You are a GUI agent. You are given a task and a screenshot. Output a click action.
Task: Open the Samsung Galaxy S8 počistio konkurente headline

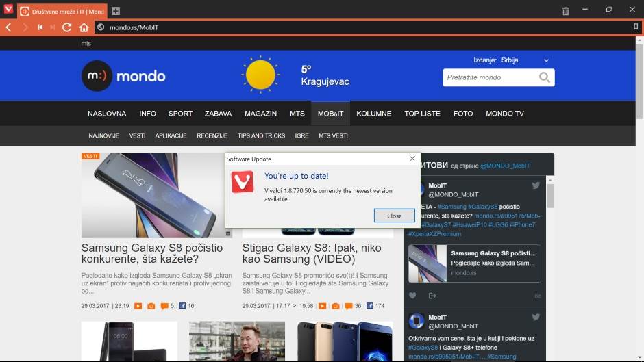151,253
